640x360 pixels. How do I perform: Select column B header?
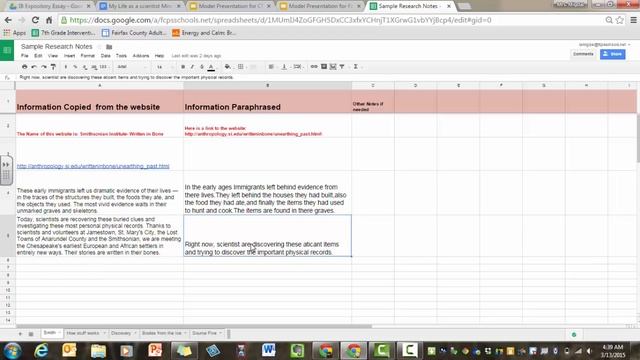[267, 85]
